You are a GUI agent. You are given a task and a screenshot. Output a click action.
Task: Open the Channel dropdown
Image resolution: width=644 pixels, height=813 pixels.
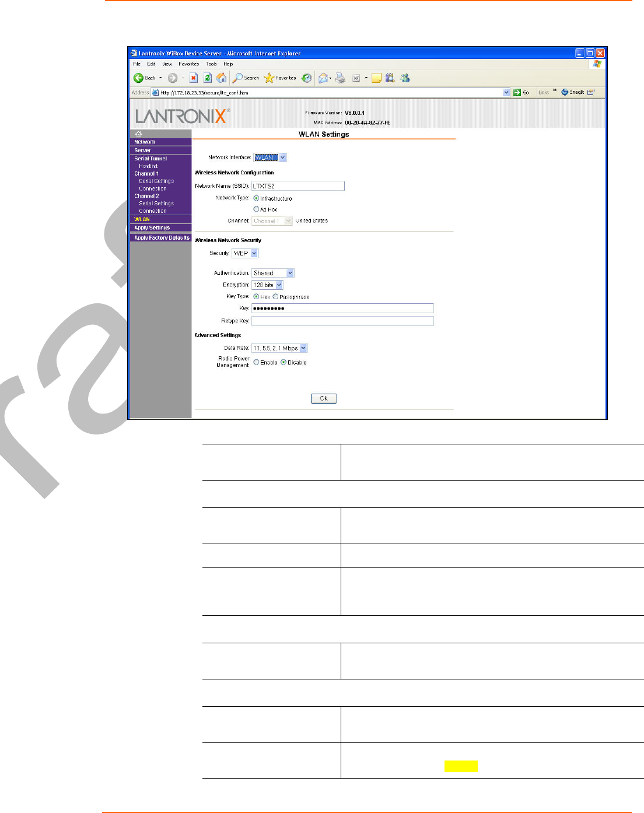[x=272, y=221]
